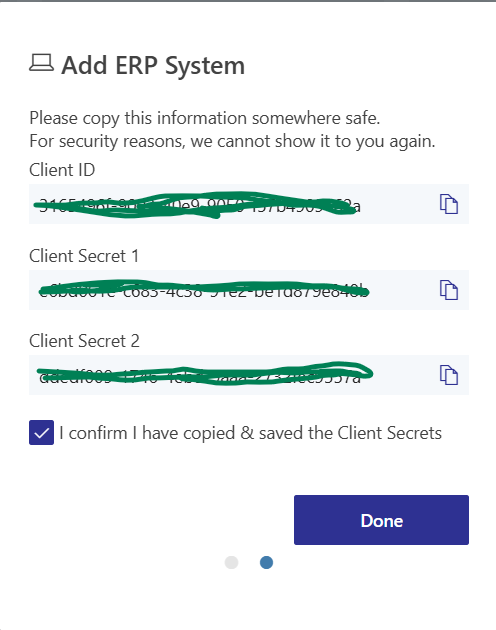Finish setup with the Done button
Viewport: 496px width, 630px height.
coord(381,520)
